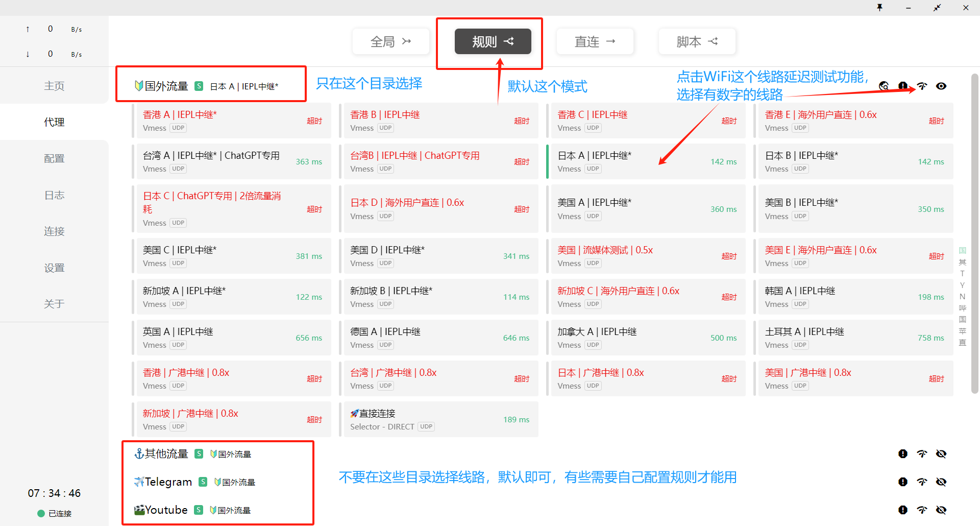This screenshot has height=526, width=980.
Task: Select proxy 香港 | 广港中继 | 0.8x
Action: coord(233,378)
